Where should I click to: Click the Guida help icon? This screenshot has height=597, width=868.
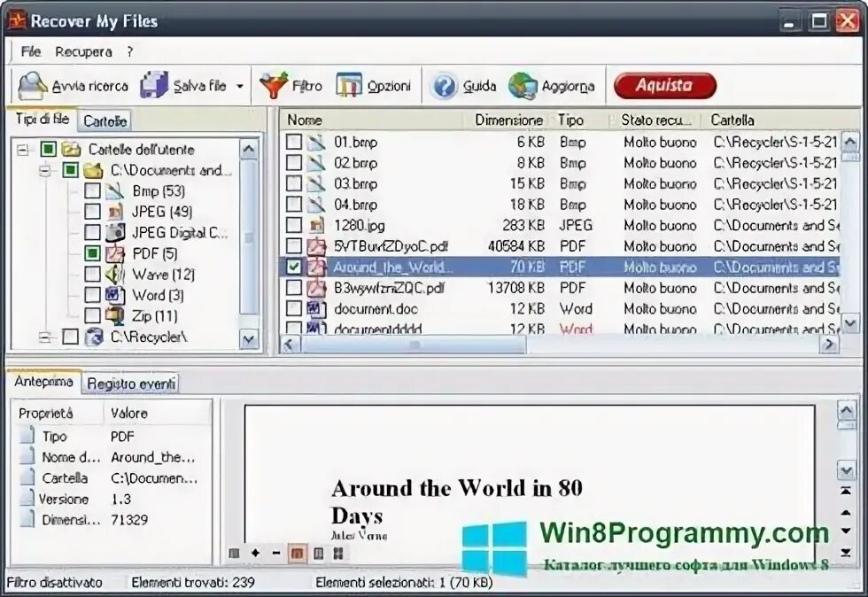pos(445,86)
